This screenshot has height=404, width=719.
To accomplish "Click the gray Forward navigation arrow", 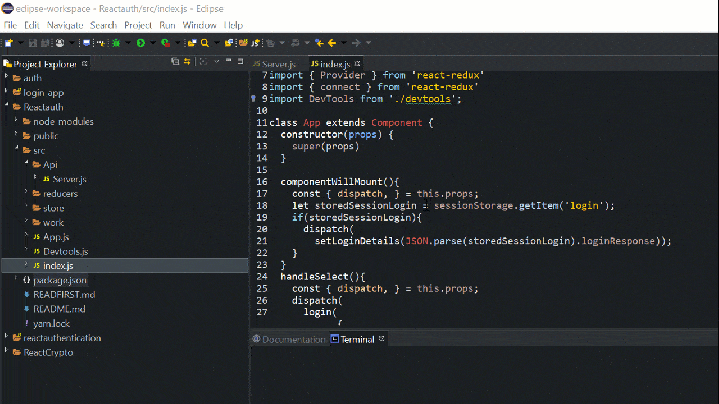I will coord(356,43).
